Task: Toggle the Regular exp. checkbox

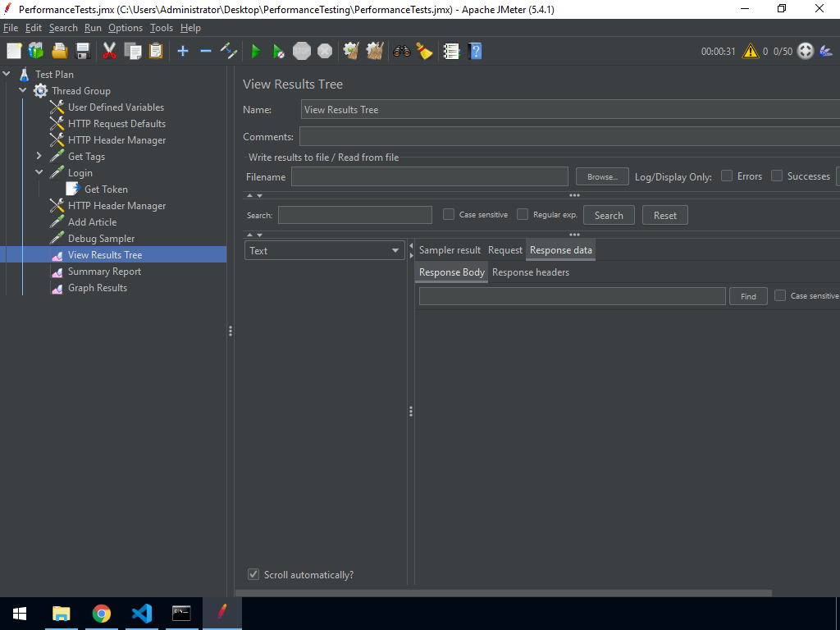Action: click(x=523, y=214)
